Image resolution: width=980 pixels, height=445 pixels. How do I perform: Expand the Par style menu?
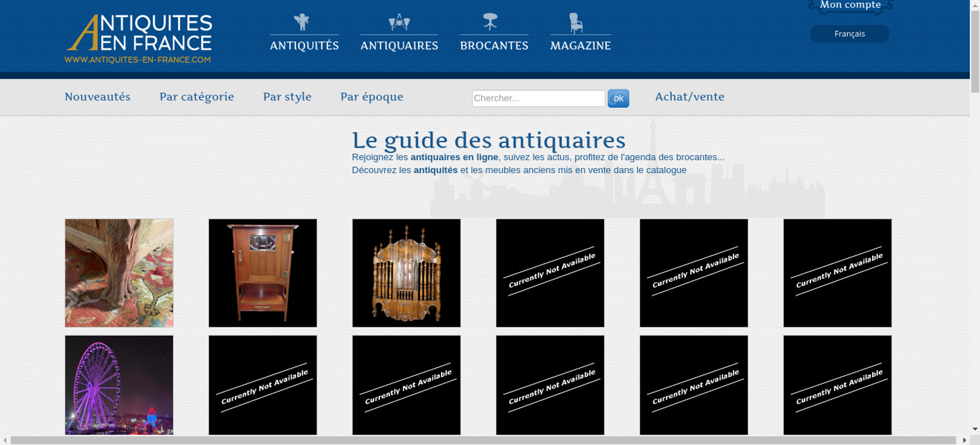[287, 97]
